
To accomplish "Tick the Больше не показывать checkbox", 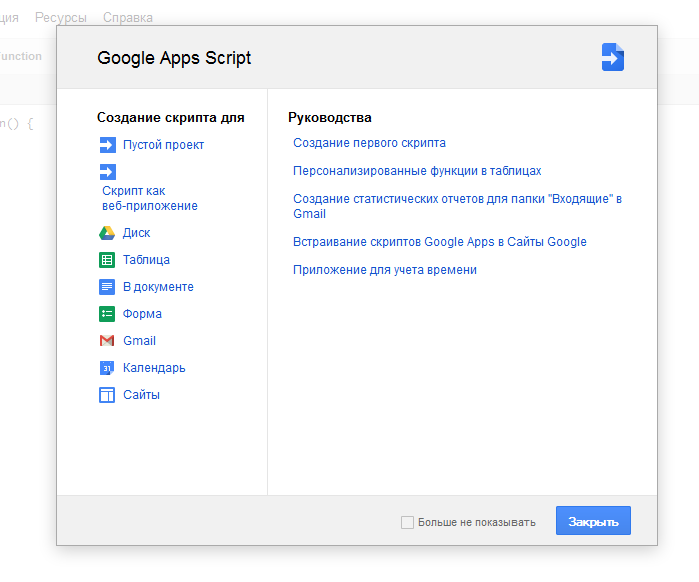I will click(407, 522).
